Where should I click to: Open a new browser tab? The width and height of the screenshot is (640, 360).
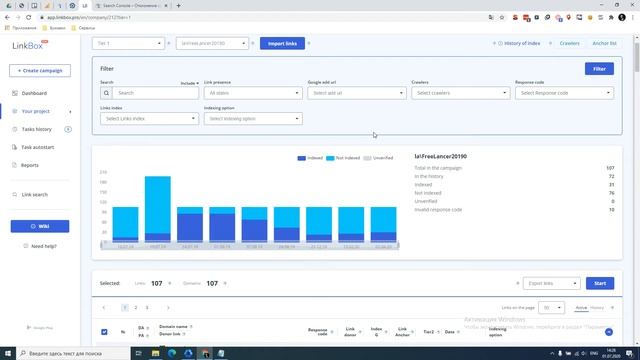178,6
